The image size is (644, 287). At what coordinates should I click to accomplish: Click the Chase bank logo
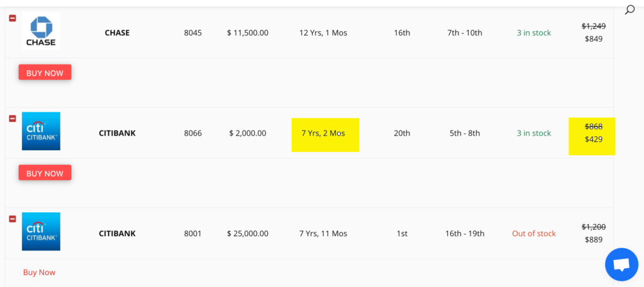coord(41,31)
